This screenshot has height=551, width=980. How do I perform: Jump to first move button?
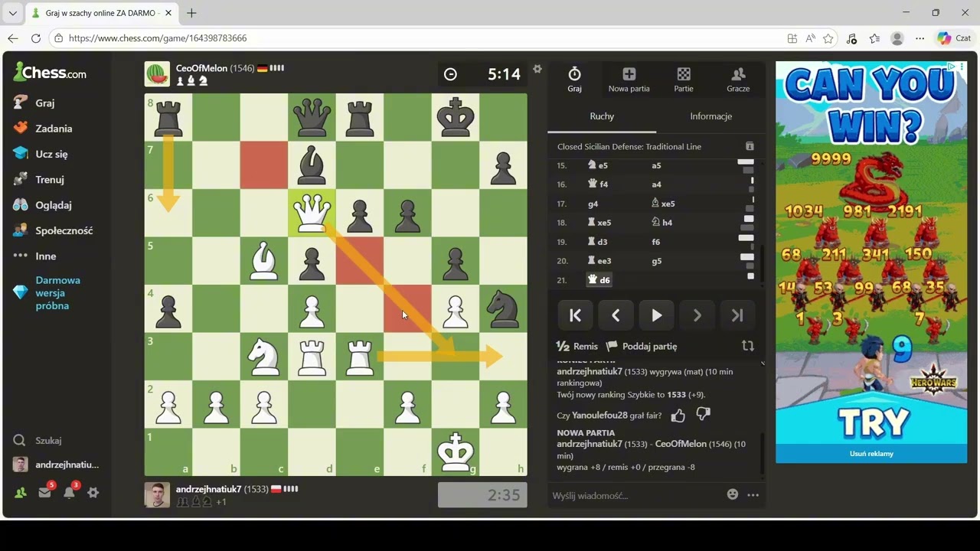pos(575,315)
